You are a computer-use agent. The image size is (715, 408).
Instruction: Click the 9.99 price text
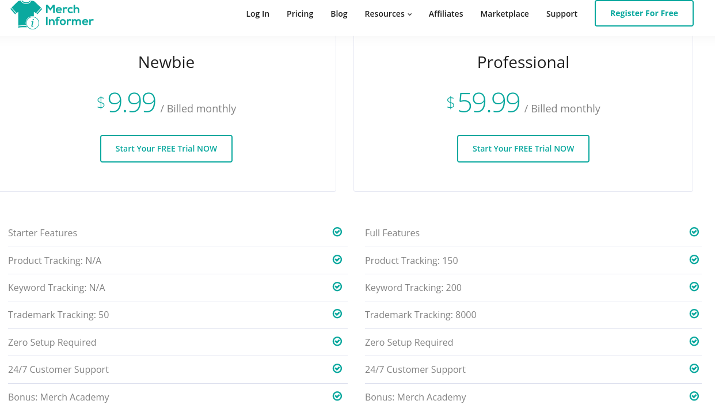[132, 103]
